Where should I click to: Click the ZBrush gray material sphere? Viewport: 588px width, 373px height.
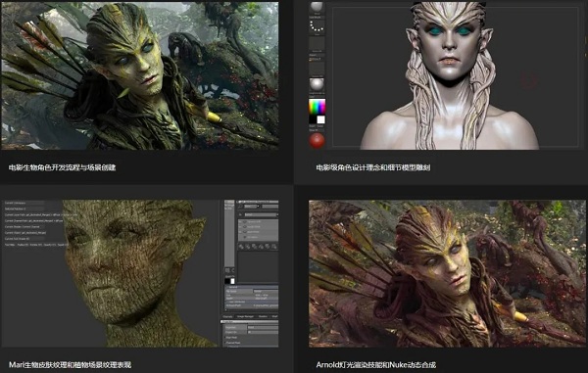[x=317, y=84]
